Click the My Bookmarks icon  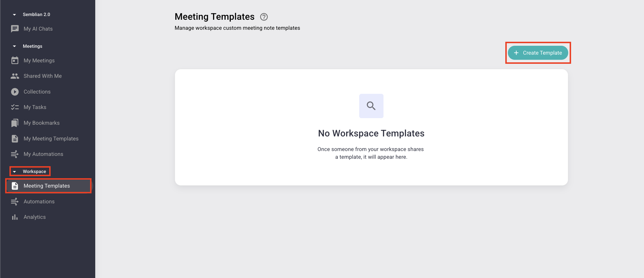(15, 123)
